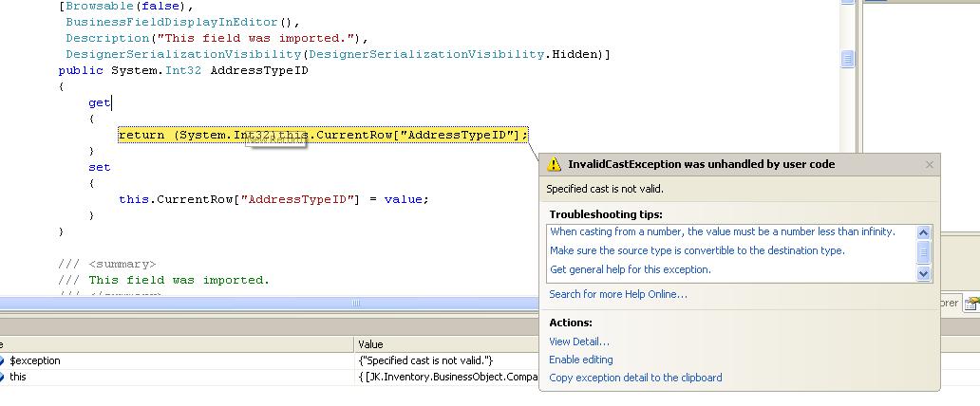Click code editor horizontal scrollbar thumb
This screenshot has width=980, height=406.
click(x=356, y=304)
